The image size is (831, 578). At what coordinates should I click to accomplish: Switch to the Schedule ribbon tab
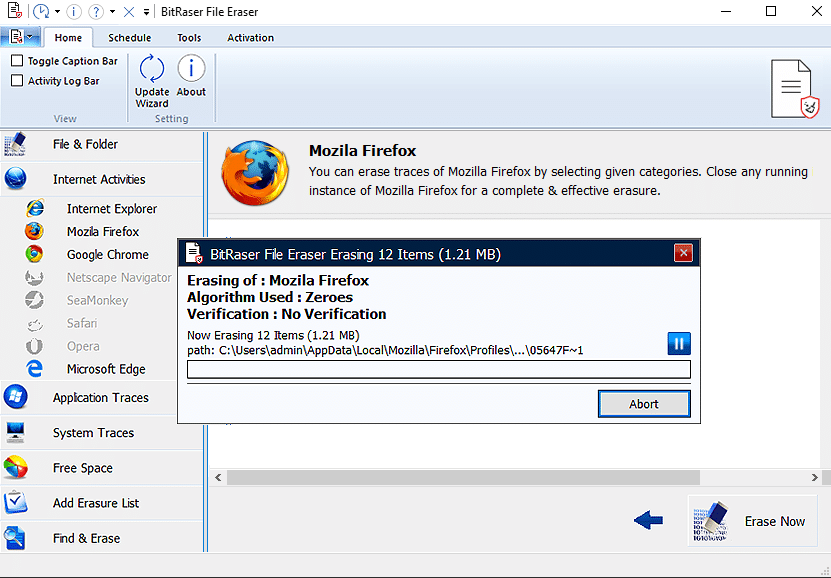point(129,38)
